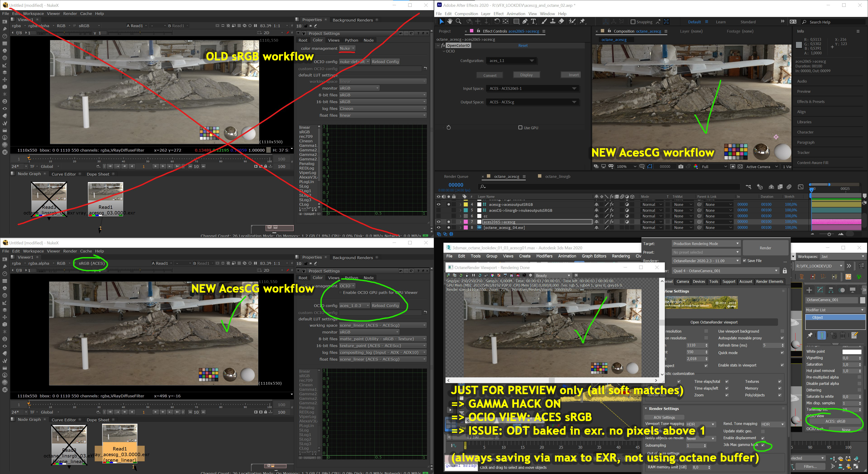Switch to Color tab in upper Nuke Project Settings

[x=317, y=40]
